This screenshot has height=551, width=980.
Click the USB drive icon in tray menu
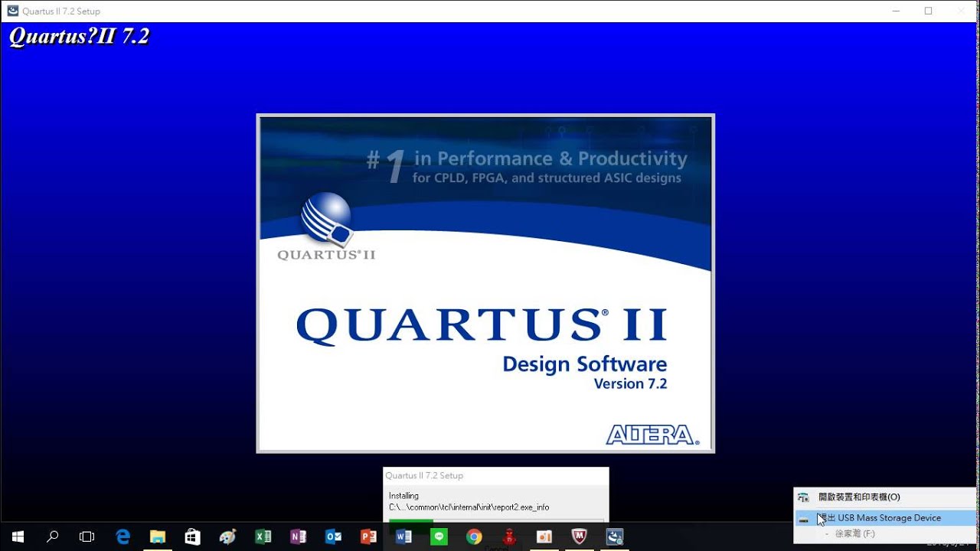(803, 519)
